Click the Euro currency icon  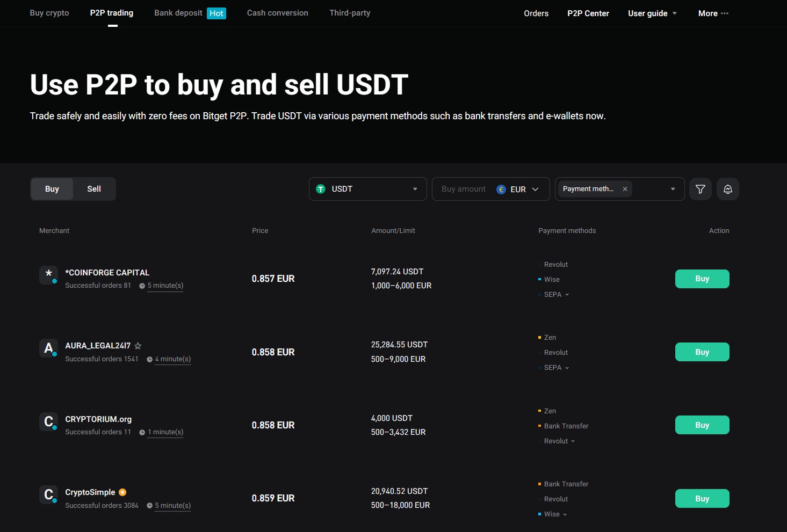(x=501, y=190)
